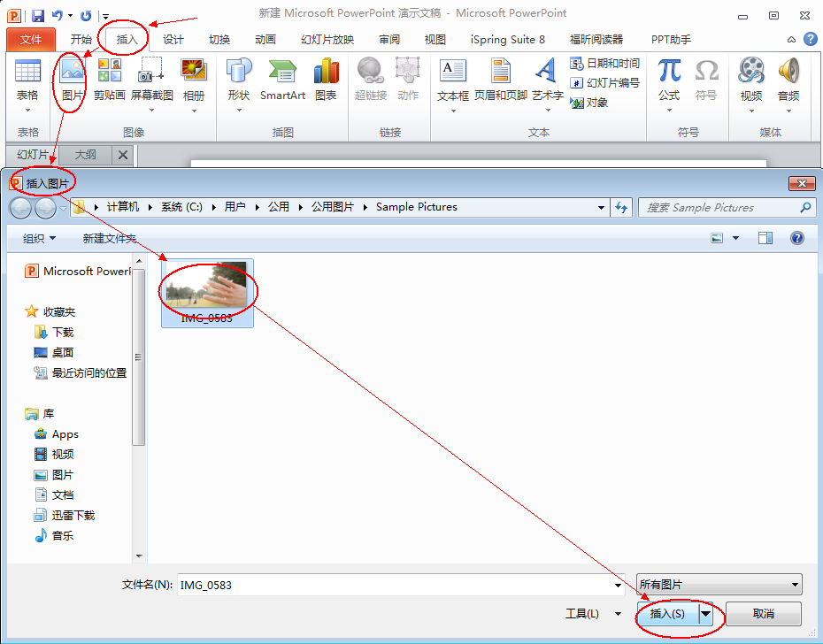823x644 pixels.
Task: Open 下载 downloads in favorites
Action: click(55, 333)
